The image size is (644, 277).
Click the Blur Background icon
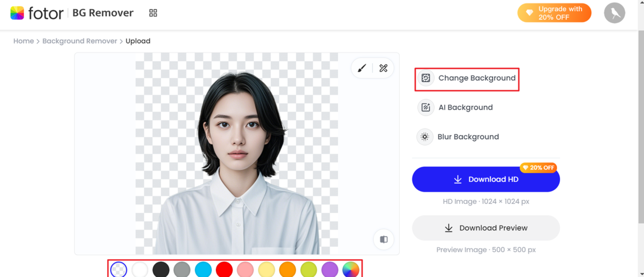(x=425, y=137)
